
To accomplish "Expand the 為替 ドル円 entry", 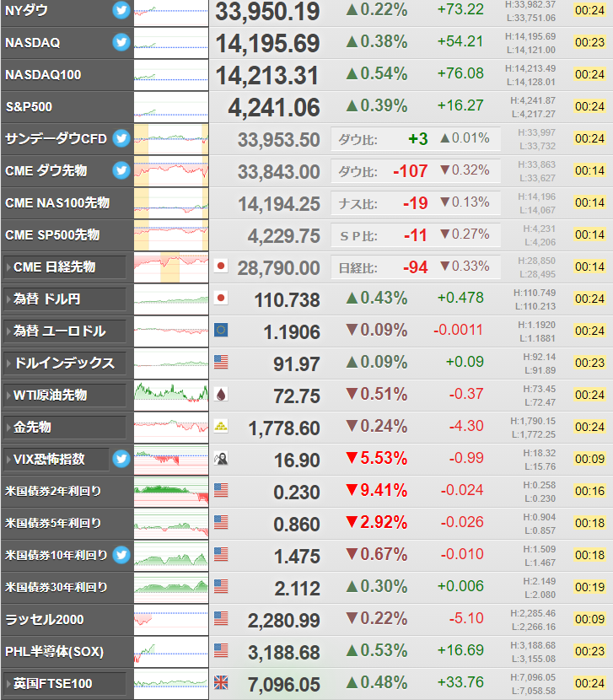I will (65, 299).
